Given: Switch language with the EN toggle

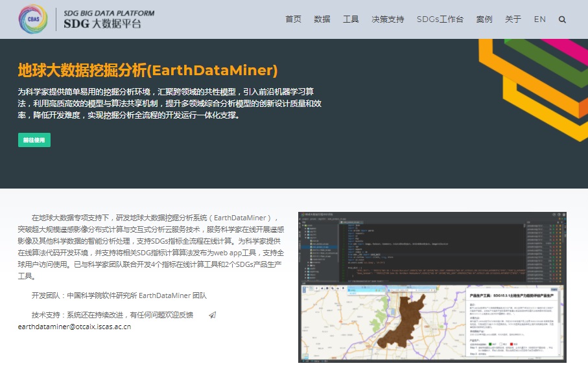Looking at the screenshot, I should [x=539, y=19].
